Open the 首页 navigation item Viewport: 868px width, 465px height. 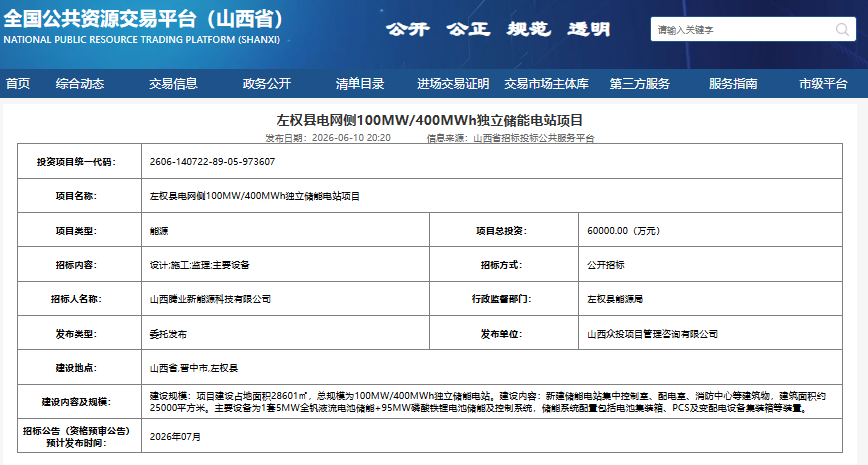click(x=18, y=84)
